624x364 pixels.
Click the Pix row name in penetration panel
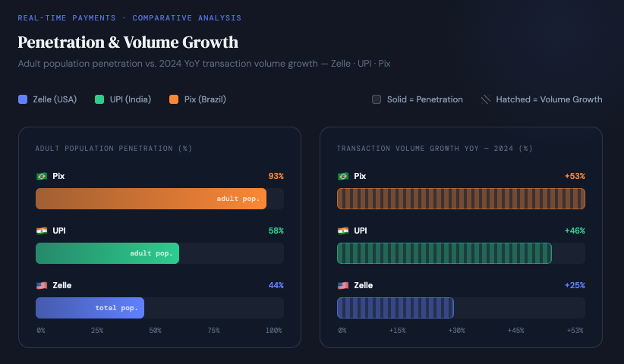pos(58,176)
